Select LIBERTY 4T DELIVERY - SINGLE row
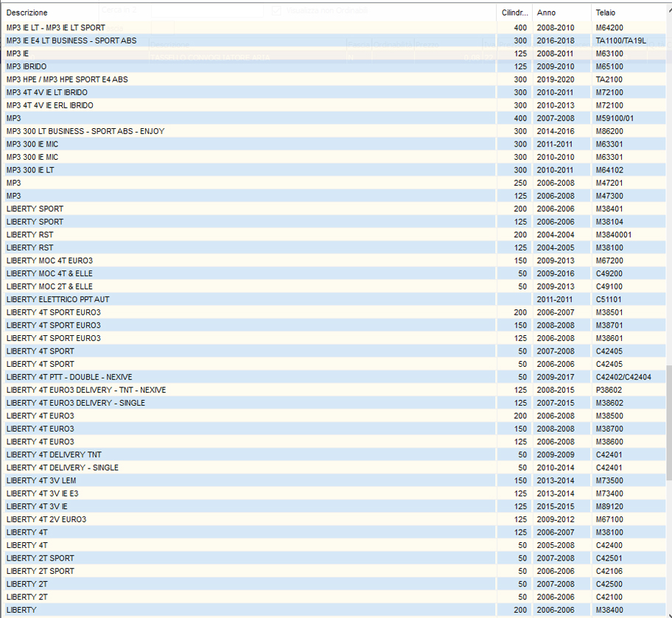Screen dimensions: 672x618 [334, 468]
